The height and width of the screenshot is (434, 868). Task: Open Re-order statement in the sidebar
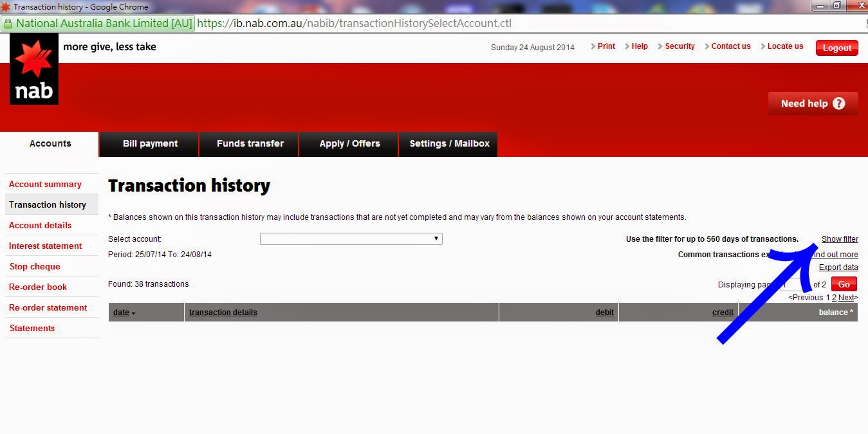click(48, 307)
